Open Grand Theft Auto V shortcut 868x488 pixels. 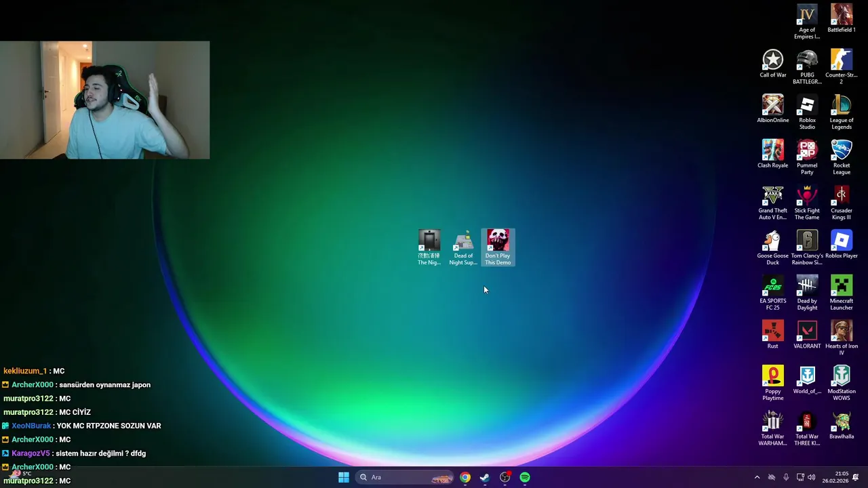[x=772, y=203]
